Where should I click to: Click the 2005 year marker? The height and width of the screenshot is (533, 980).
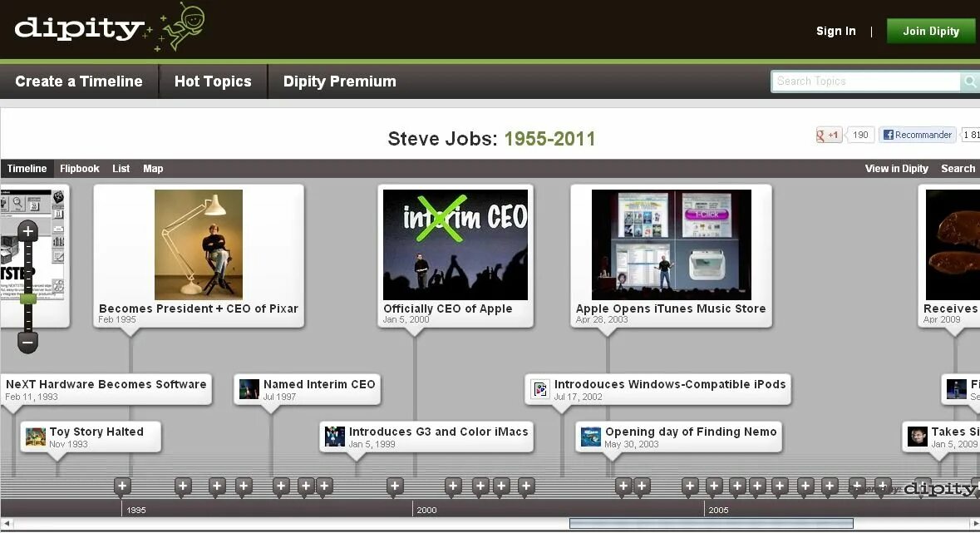718,510
